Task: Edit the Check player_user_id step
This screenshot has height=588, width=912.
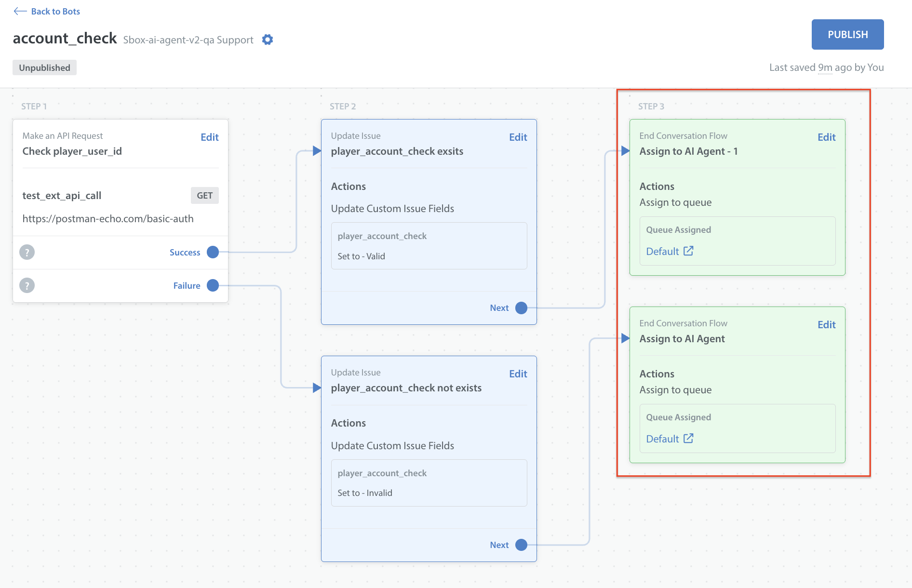Action: (x=209, y=137)
